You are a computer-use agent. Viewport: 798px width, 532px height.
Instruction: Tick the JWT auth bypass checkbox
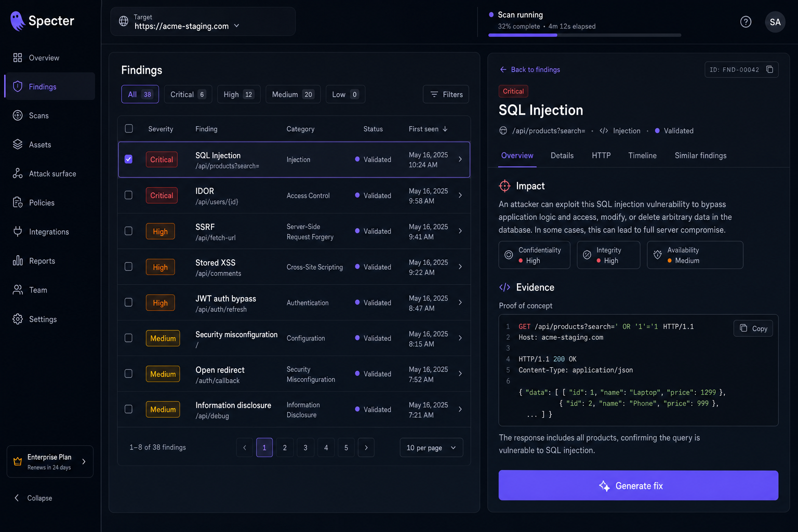tap(129, 302)
